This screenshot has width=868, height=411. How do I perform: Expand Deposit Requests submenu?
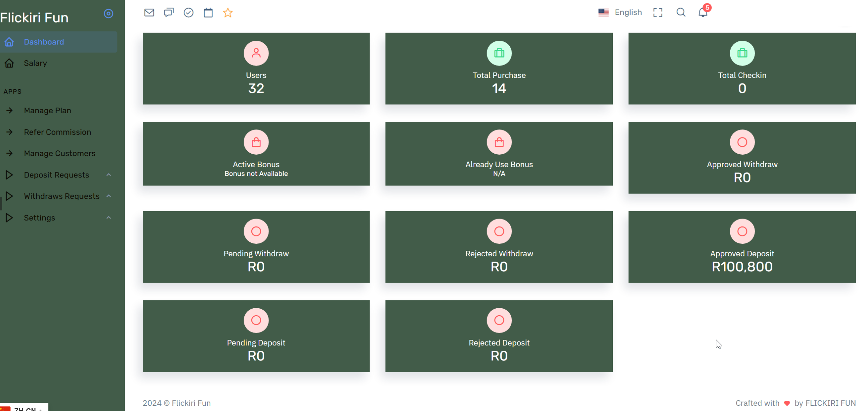pos(56,175)
